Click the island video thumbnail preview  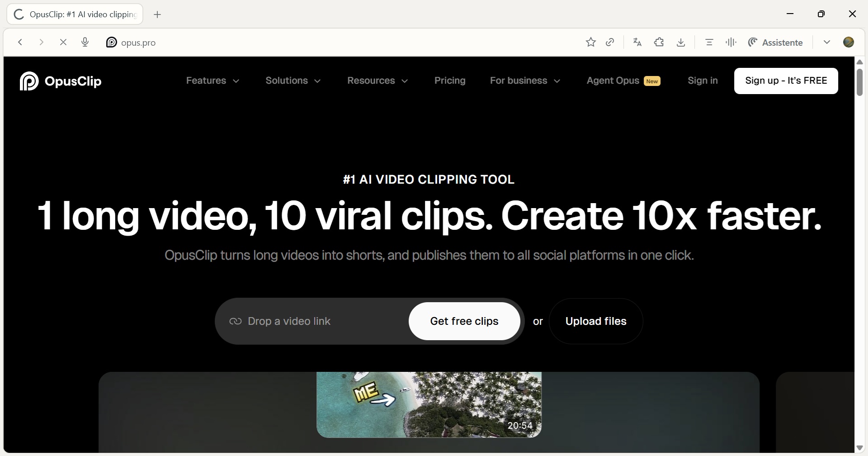429,404
